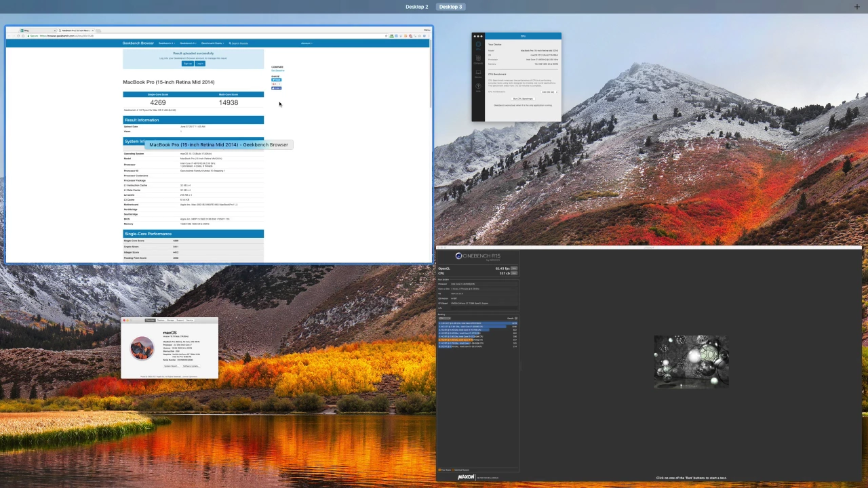Switch to first Chrome tab
This screenshot has height=488, width=868.
click(38, 30)
